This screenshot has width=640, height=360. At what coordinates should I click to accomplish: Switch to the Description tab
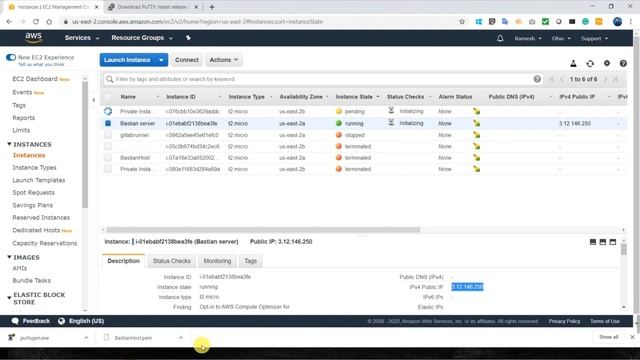point(123,261)
